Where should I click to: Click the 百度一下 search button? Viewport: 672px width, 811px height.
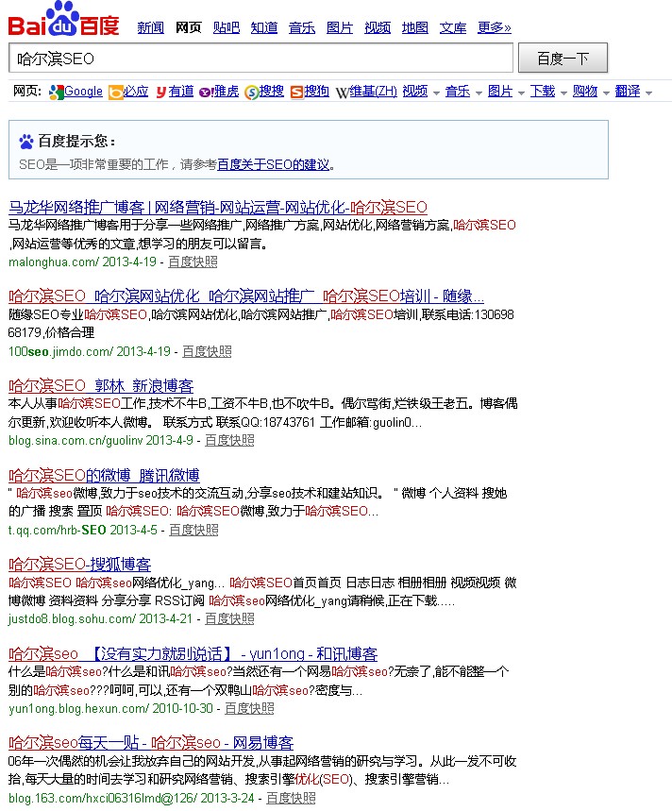[563, 58]
